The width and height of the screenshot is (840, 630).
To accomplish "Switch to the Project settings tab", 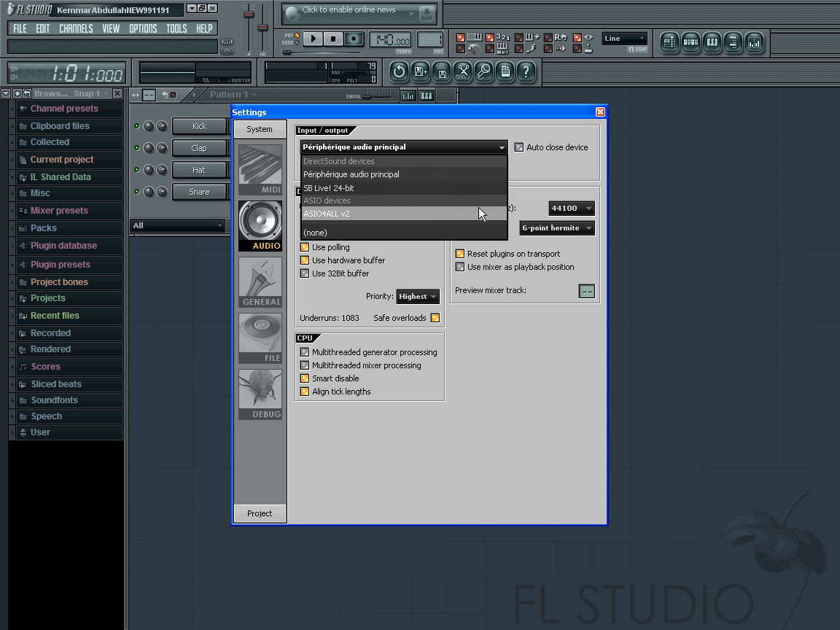I will [x=260, y=513].
